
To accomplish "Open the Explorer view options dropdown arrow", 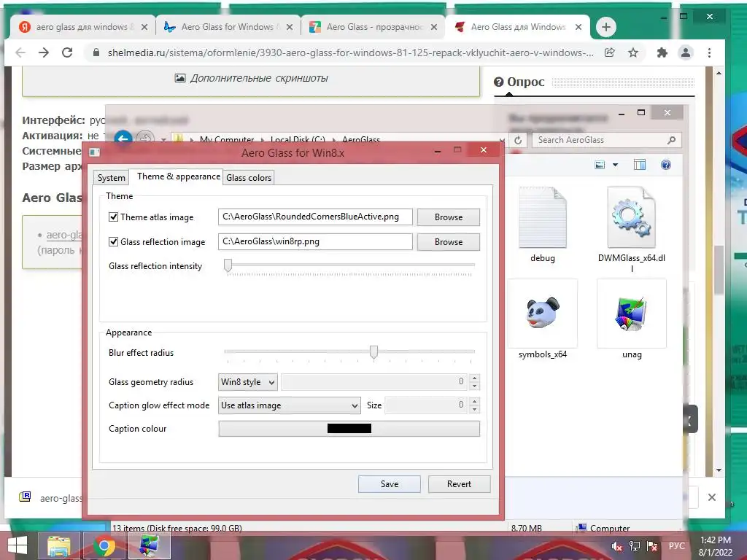I will click(615, 165).
